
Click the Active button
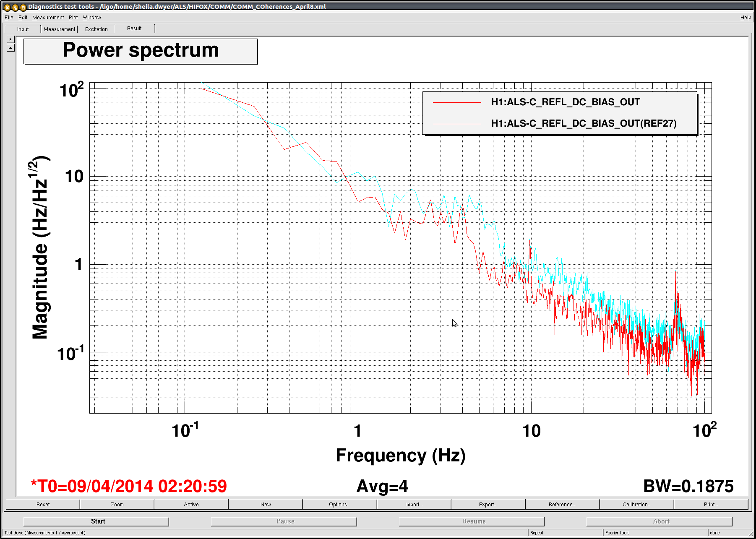pos(191,504)
